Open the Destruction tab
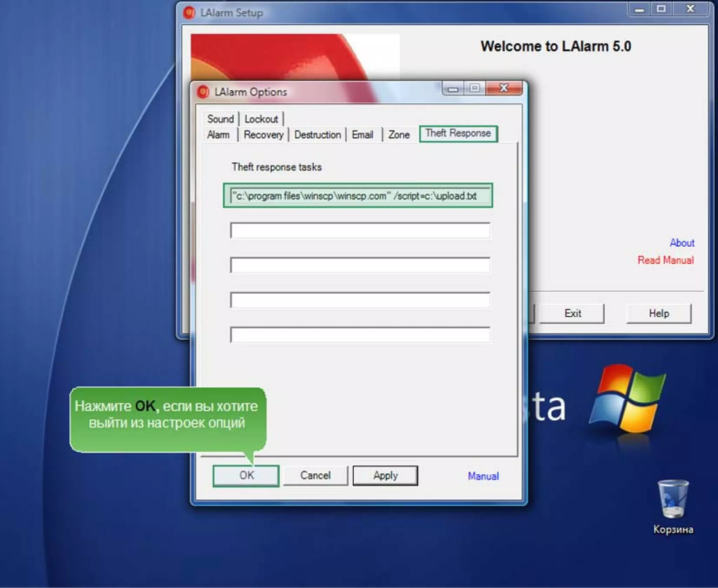The width and height of the screenshot is (718, 588). coord(317,135)
